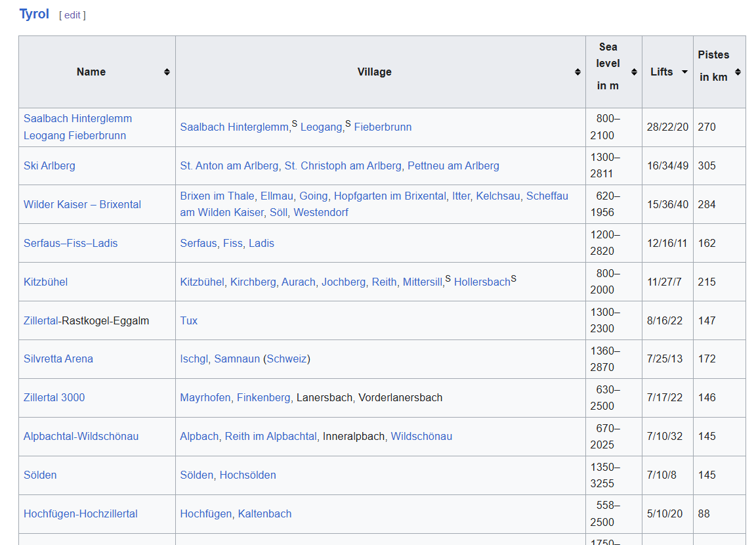Select Vorderlanersbach village text
This screenshot has height=545, width=756.
pos(400,397)
